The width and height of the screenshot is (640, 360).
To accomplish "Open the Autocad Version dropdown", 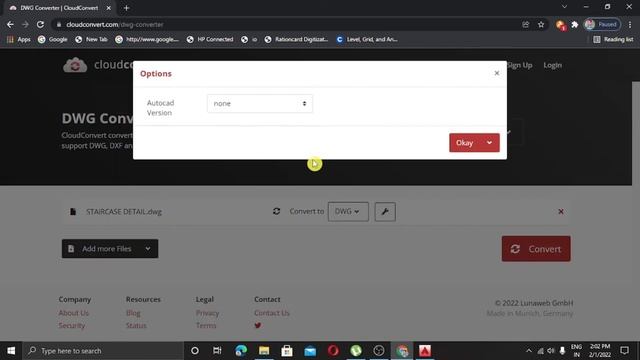I will point(260,104).
